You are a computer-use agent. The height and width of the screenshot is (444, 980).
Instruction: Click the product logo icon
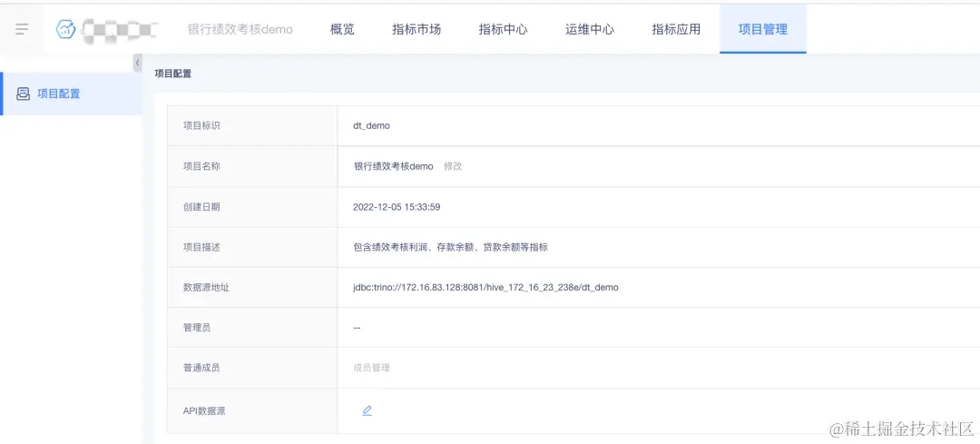click(x=65, y=29)
